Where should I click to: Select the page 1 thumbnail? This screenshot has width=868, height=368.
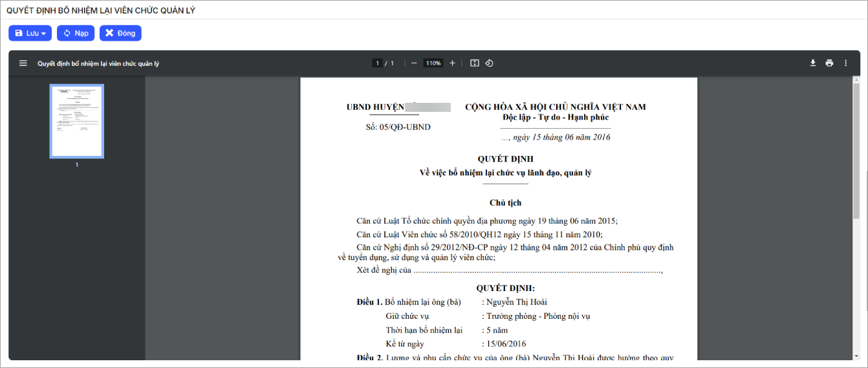pos(77,121)
